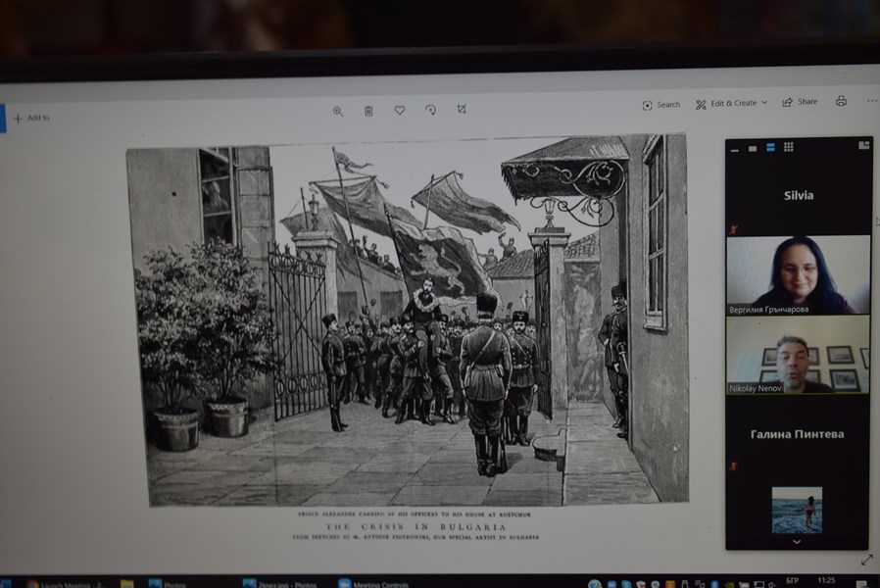Add photo to favorites with heart icon
Viewport: 880px width, 588px height.
[x=400, y=111]
